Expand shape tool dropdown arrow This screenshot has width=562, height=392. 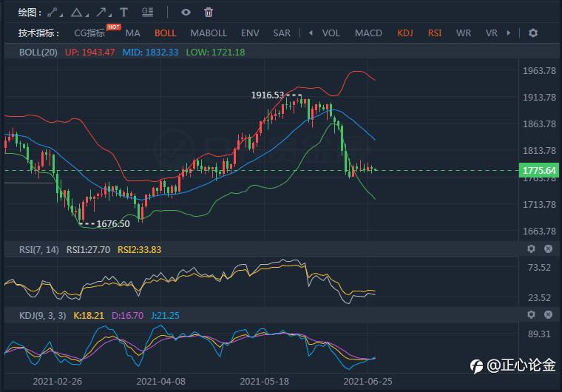[87, 16]
